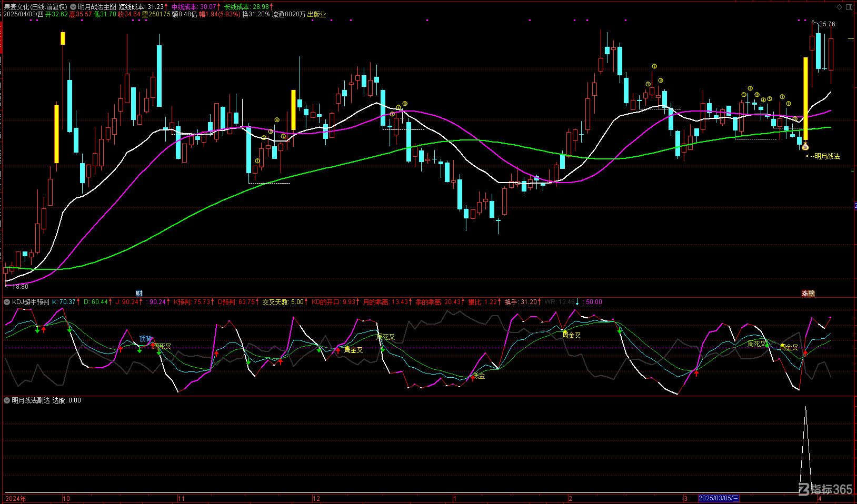Click the 涨榜 marker badge
The height and width of the screenshot is (504, 857).
[808, 293]
